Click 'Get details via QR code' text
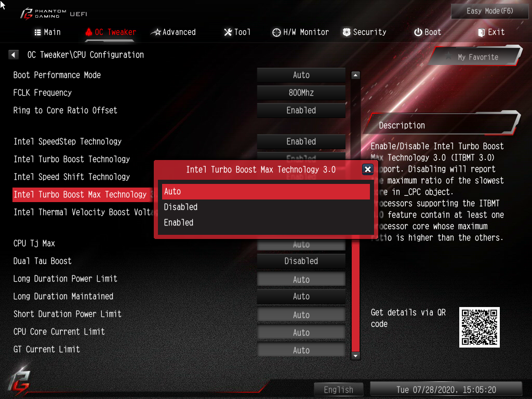Viewport: 532px width, 399px height. pyautogui.click(x=408, y=318)
